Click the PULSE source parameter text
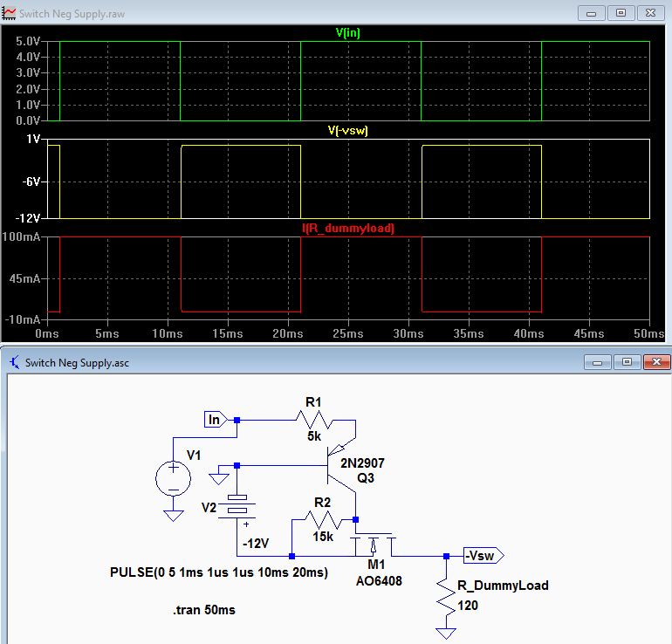The height and width of the screenshot is (644, 672). pyautogui.click(x=219, y=572)
